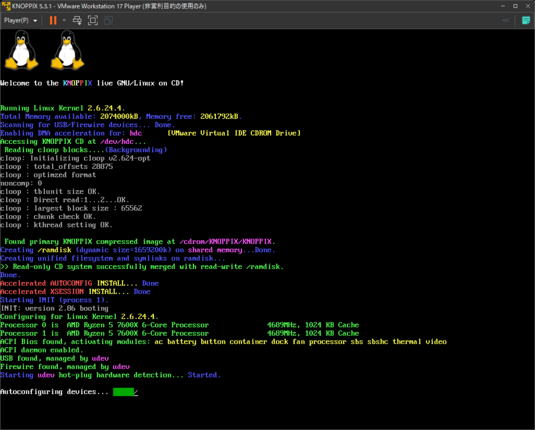Viewport: 535px width, 430px height.
Task: Click 'cloop : kthread setting OK.' line
Action: [56, 225]
